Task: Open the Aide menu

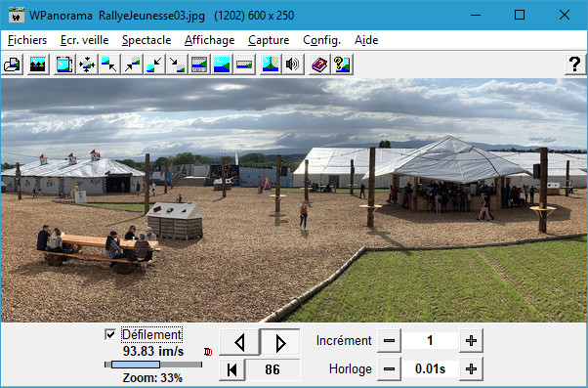Action: pos(366,40)
